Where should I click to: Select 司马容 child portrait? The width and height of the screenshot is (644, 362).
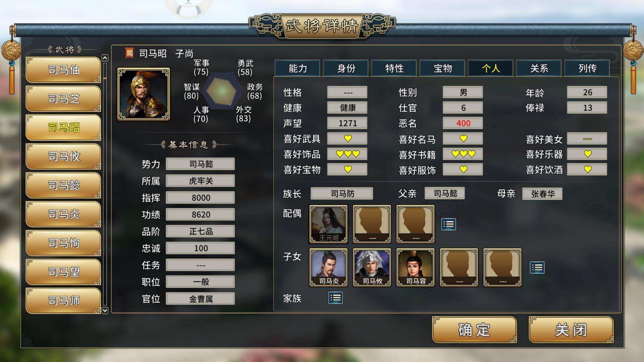point(416,267)
